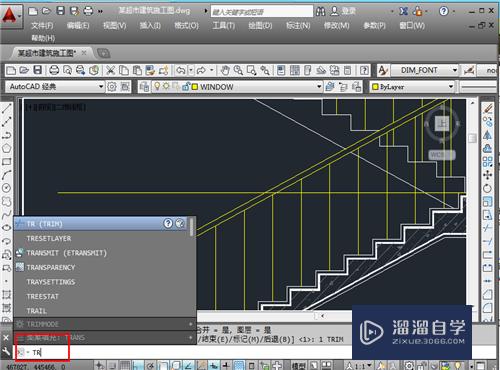Select the Line tool in draw toolbar

click(7, 108)
